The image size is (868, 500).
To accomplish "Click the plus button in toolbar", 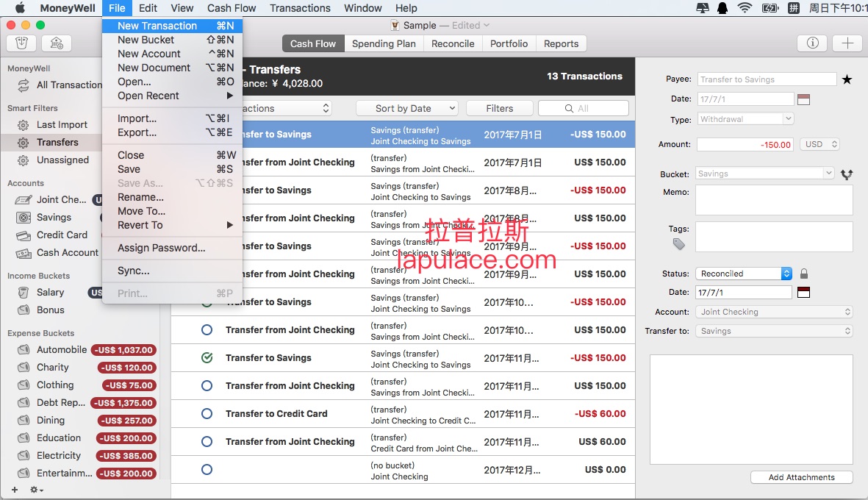I will (847, 43).
